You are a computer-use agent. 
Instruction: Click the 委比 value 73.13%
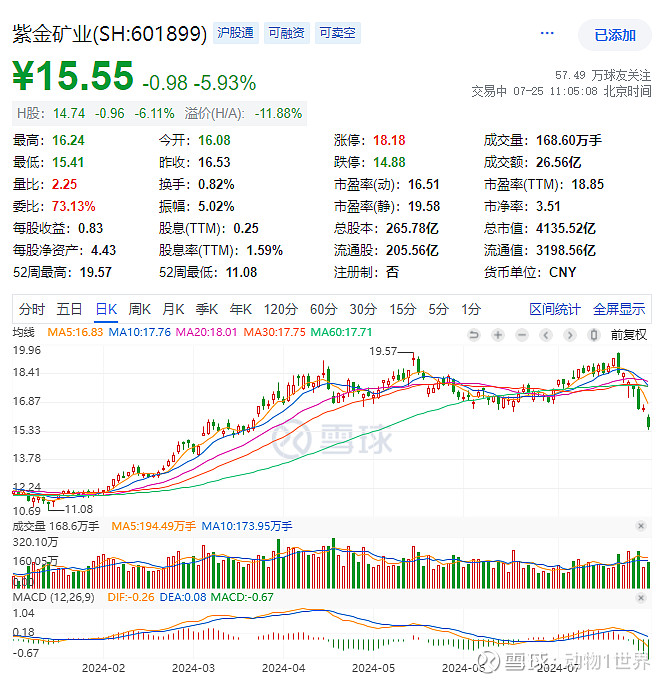(74, 206)
